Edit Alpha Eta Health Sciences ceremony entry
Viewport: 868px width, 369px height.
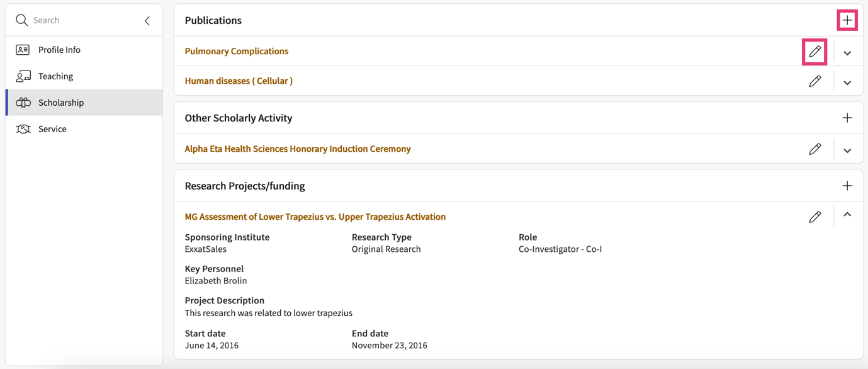point(814,149)
